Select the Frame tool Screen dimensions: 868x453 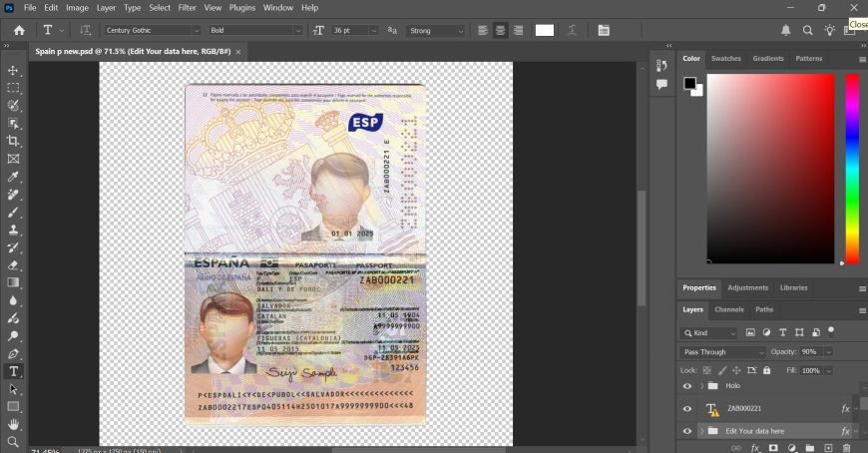tap(13, 159)
